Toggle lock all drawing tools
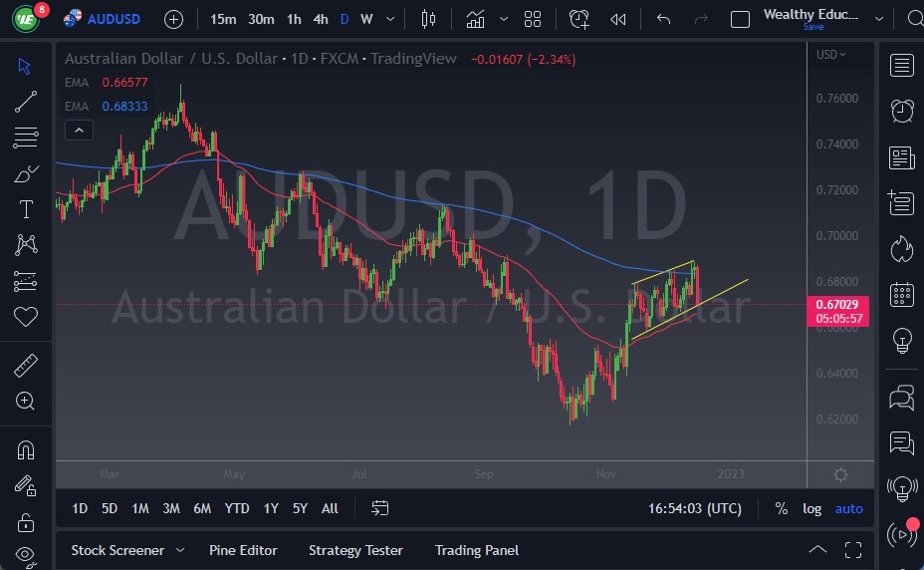Viewport: 924px width, 570px height. 25,523
